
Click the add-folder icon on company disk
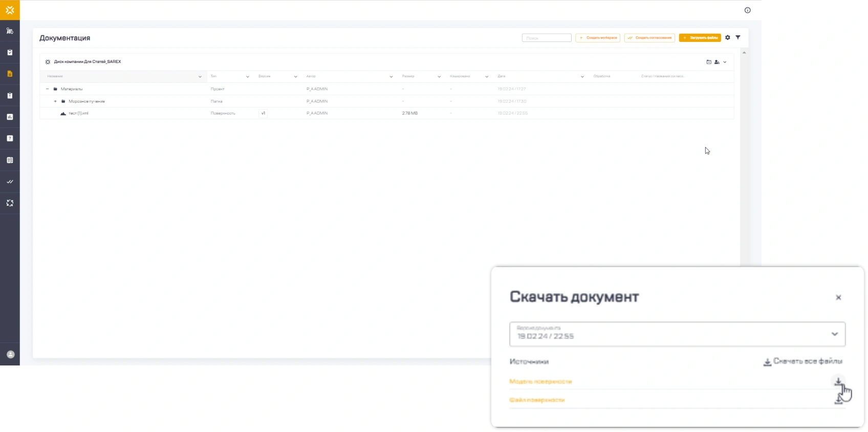pos(709,62)
